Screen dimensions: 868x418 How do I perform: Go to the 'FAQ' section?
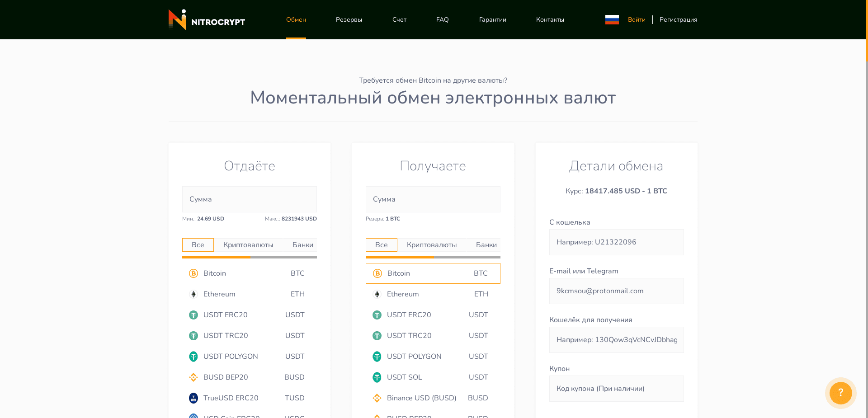pos(442,19)
